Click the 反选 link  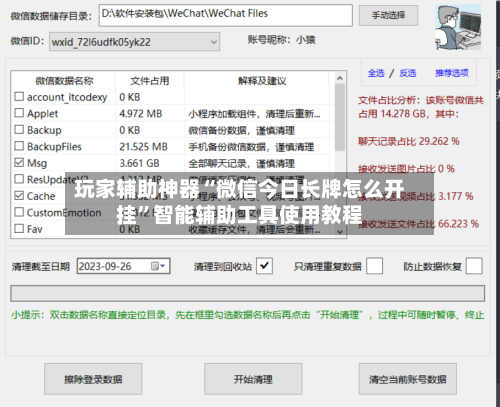tap(408, 73)
